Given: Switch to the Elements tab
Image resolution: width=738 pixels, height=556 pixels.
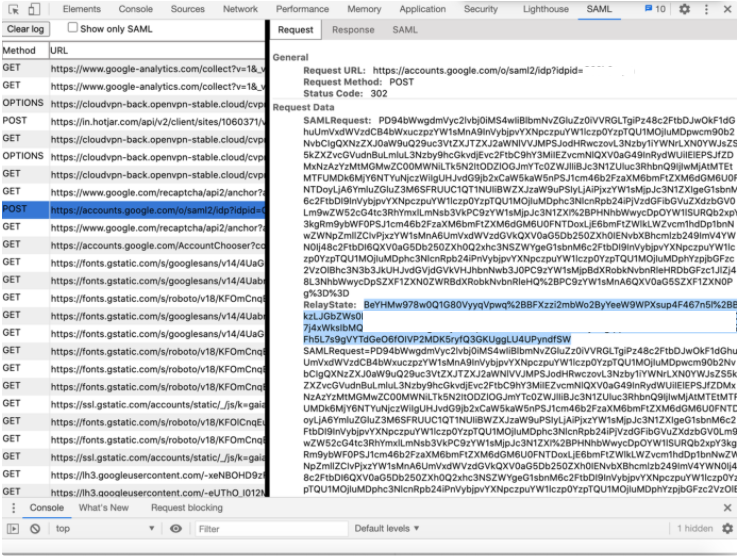Looking at the screenshot, I should pyautogui.click(x=81, y=9).
